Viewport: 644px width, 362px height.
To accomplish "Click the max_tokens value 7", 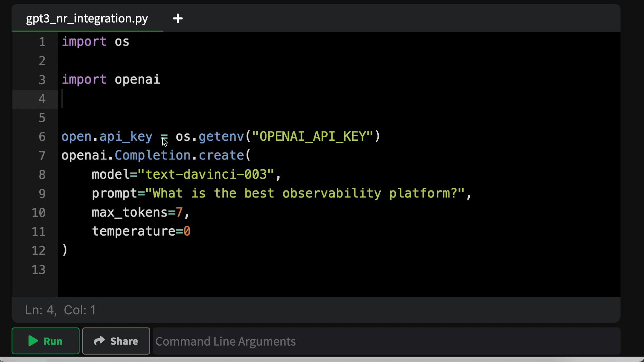I will click(179, 212).
